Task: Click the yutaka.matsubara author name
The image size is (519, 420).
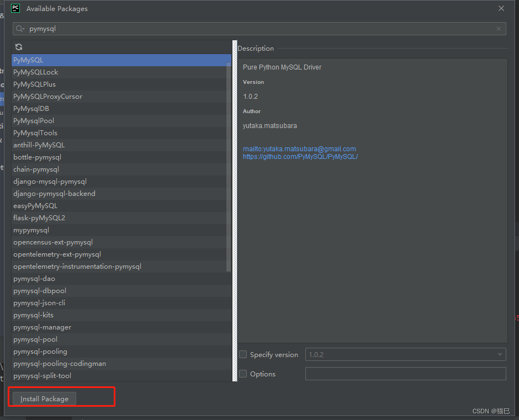Action: point(270,126)
